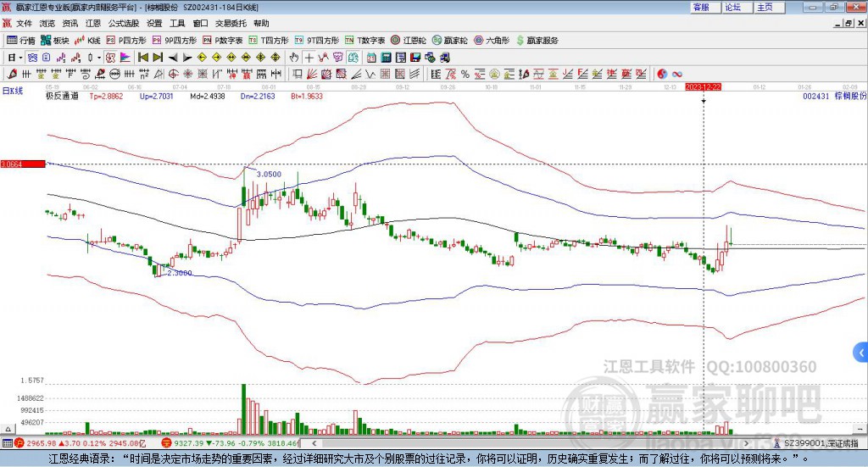Click the 论坛 forum button

click(x=737, y=7)
